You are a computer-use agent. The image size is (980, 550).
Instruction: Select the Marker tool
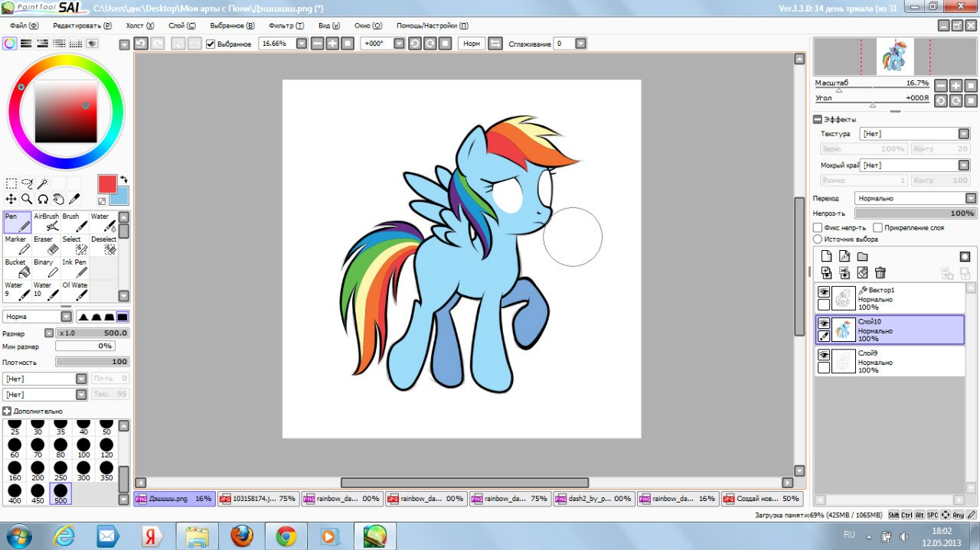coord(18,246)
